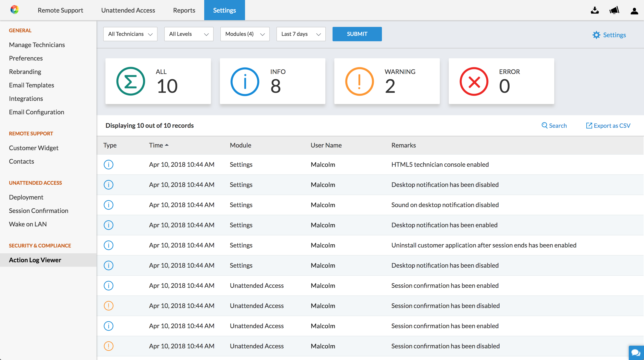Click info icon for HTML5 technician console row
644x360 pixels.
[109, 164]
